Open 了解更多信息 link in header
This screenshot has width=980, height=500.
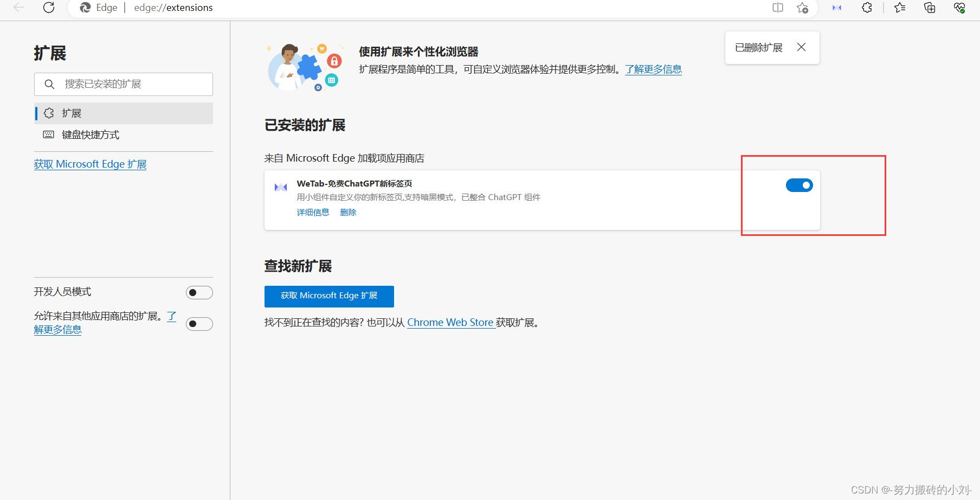pyautogui.click(x=653, y=69)
